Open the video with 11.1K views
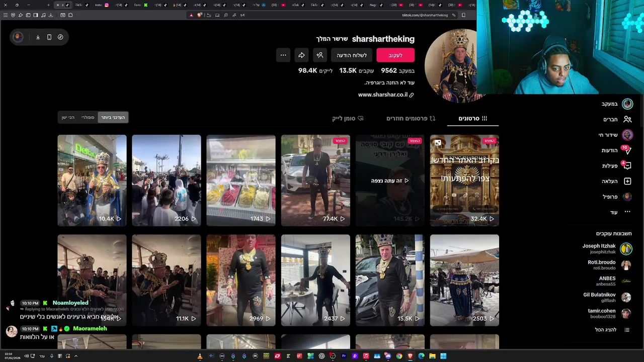The image size is (644, 362). tap(167, 280)
